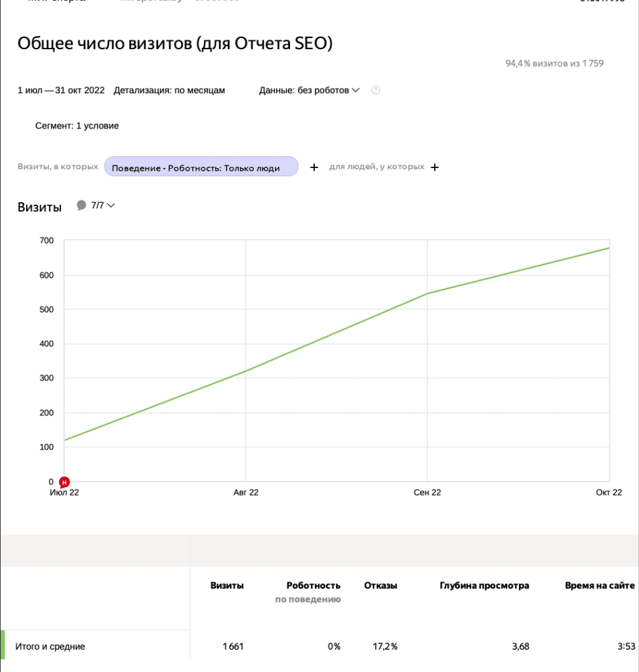Edit the 'Роботность: Только люди' filter chip
The image size is (639, 672).
pos(201,167)
